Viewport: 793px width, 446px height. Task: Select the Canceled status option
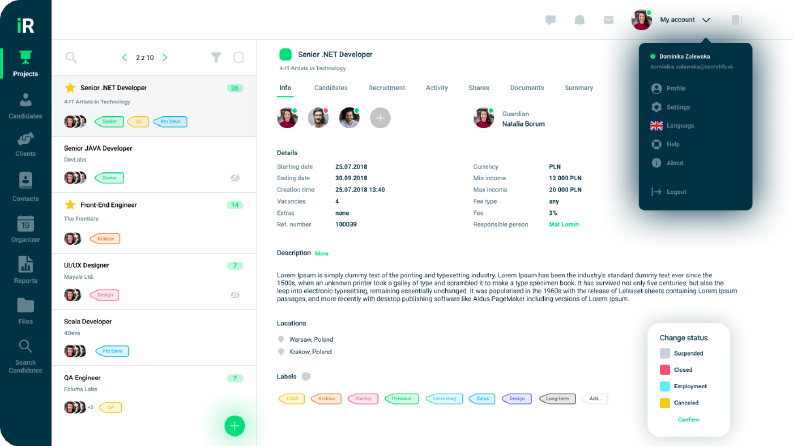(679, 403)
